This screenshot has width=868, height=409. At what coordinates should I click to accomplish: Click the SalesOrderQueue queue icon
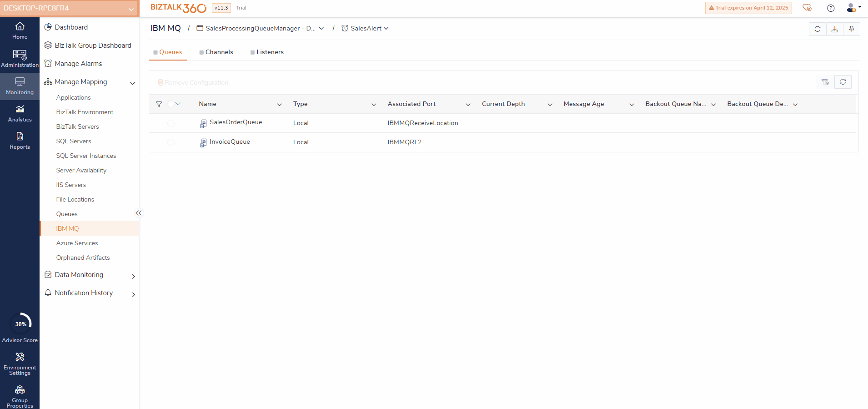[203, 123]
